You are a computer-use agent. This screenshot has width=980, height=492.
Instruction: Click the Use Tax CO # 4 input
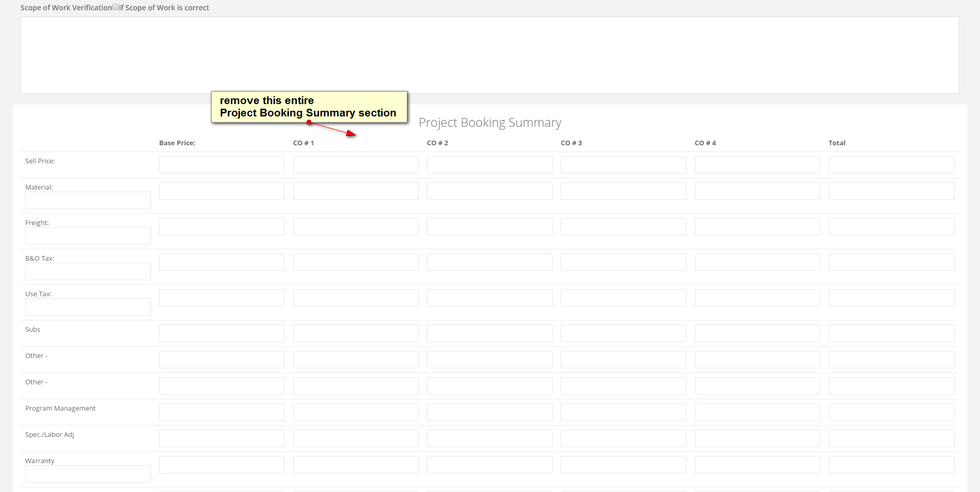[758, 298]
